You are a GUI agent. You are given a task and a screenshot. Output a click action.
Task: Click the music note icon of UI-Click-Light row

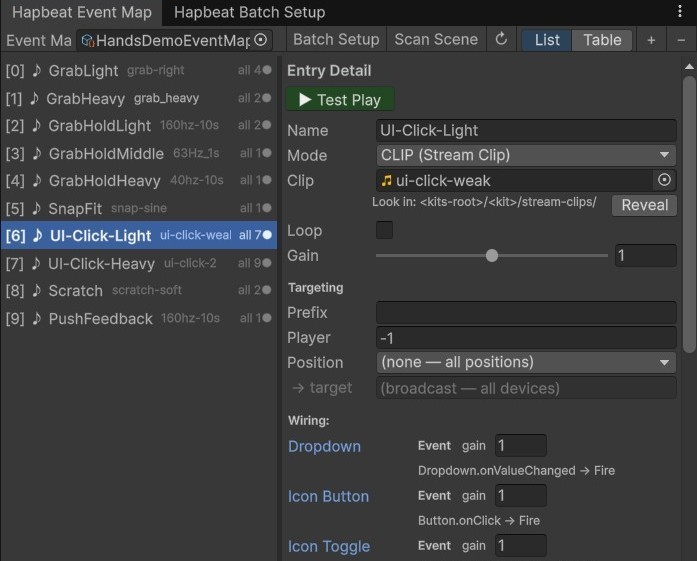click(38, 235)
